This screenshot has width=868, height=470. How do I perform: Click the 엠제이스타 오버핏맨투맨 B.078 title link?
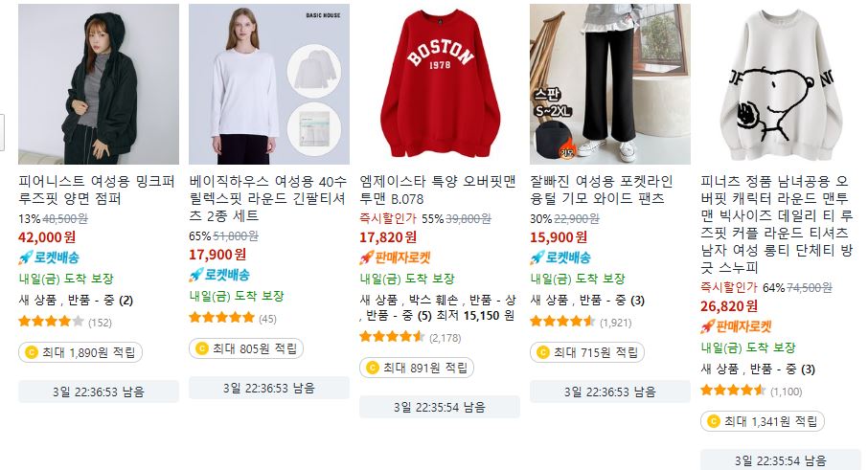point(438,190)
